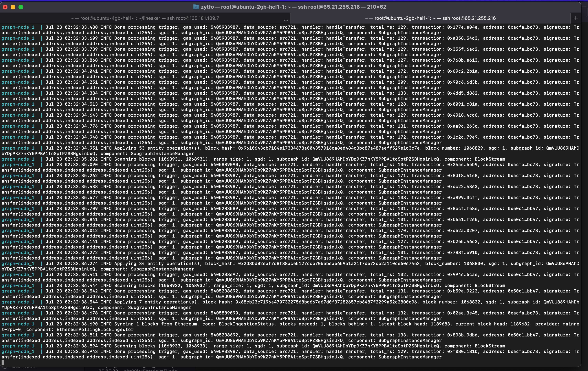Select the root@ubuntu-2gb-hel1-1 ssh 65.21.255.216 tab
588x371 pixels.
coord(430,18)
